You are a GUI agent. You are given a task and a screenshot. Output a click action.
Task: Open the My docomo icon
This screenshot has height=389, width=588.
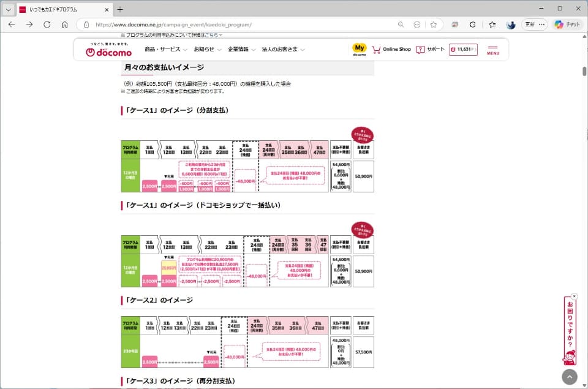[x=360, y=49]
